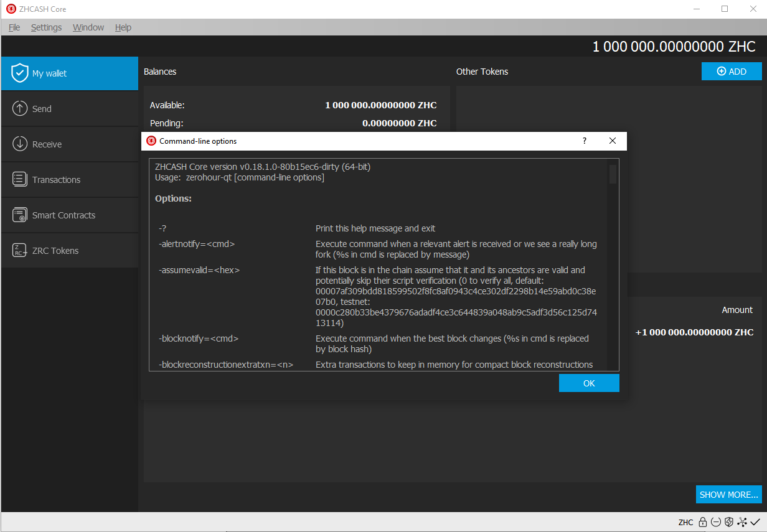Click the SHOW MORE... button
The image size is (767, 532).
[x=729, y=495]
